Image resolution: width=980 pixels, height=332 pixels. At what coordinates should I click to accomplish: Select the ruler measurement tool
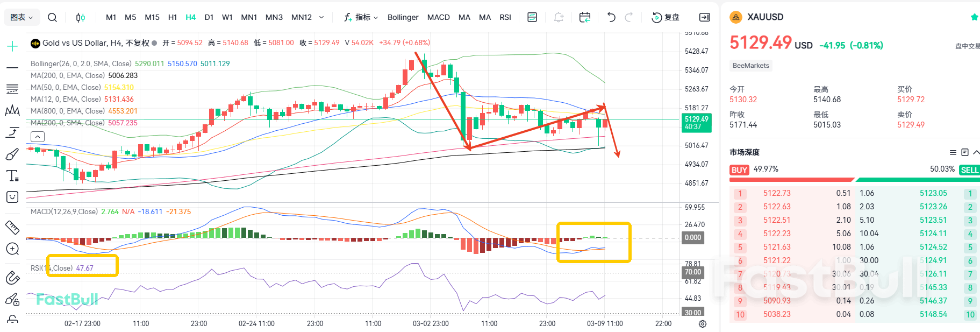tap(12, 227)
